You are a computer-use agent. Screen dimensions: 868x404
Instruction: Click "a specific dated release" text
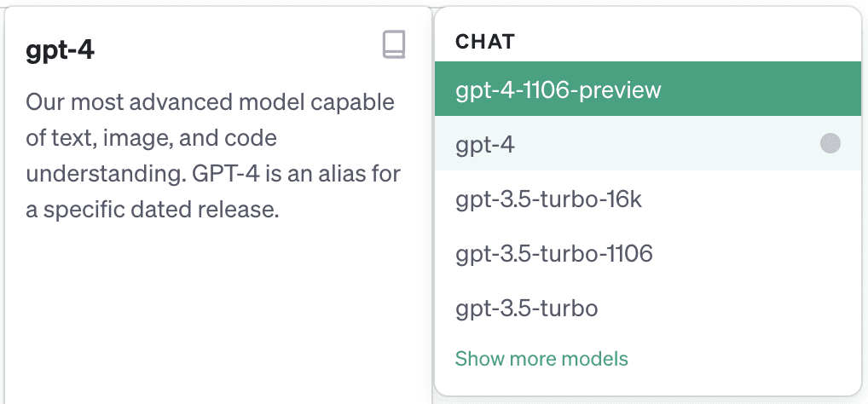point(153,209)
